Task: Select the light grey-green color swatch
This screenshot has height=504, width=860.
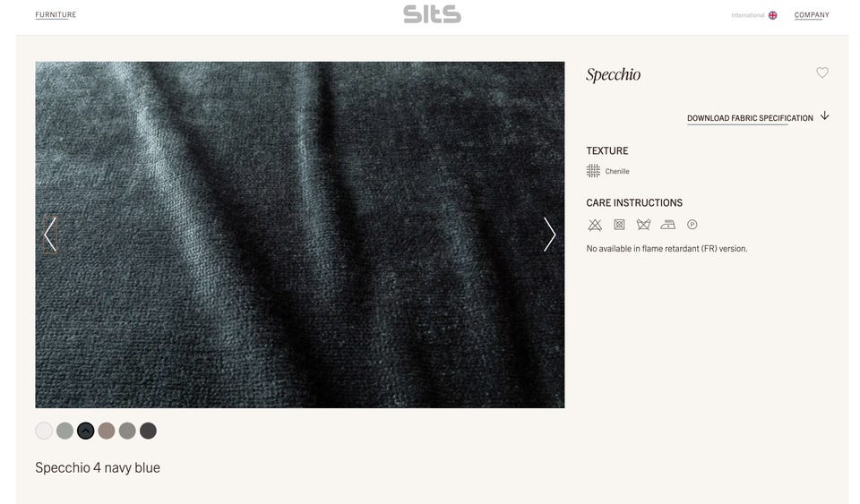Action: (64, 431)
